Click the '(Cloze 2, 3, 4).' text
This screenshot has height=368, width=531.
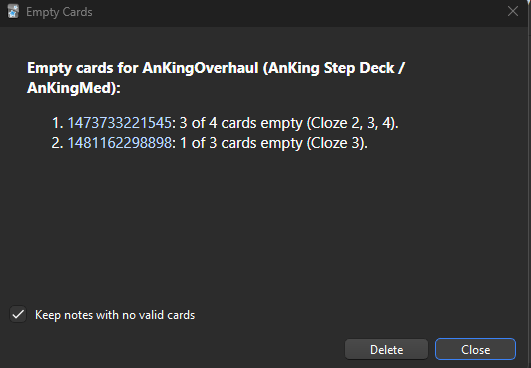[353, 123]
